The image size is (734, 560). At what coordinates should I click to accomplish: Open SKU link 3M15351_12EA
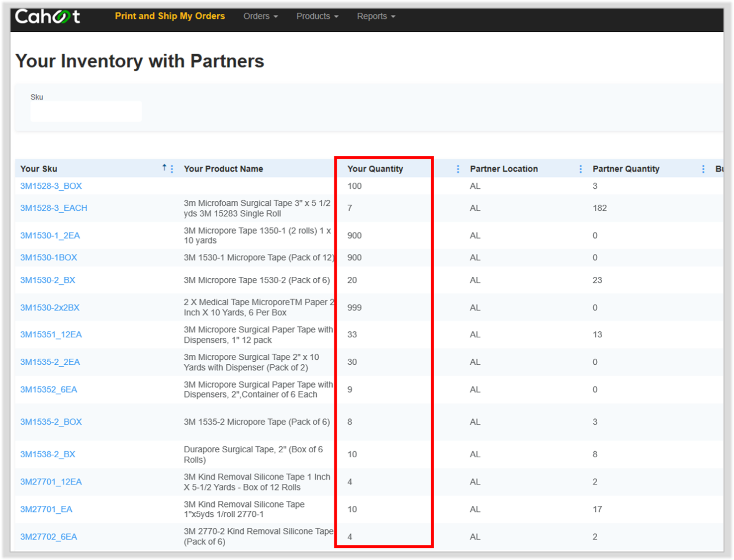click(51, 334)
